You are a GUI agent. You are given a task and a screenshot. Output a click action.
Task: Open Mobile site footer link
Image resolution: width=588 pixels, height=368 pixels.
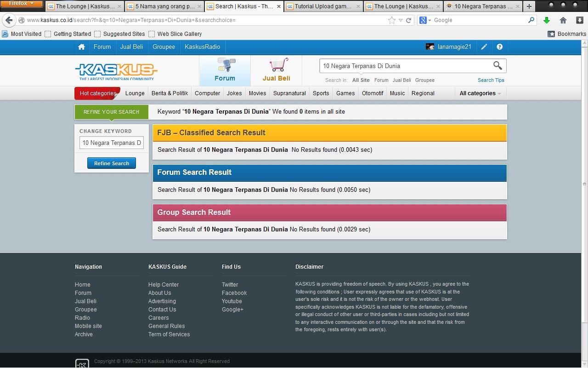[88, 326]
